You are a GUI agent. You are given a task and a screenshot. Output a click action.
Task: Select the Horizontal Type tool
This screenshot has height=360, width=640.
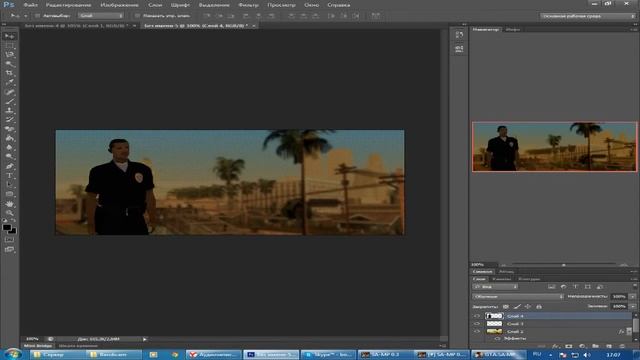point(9,176)
